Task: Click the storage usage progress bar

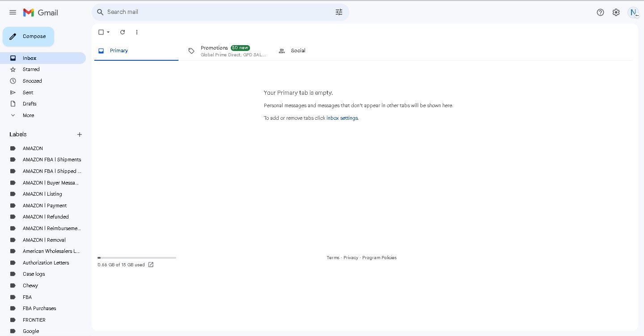Action: tap(137, 258)
